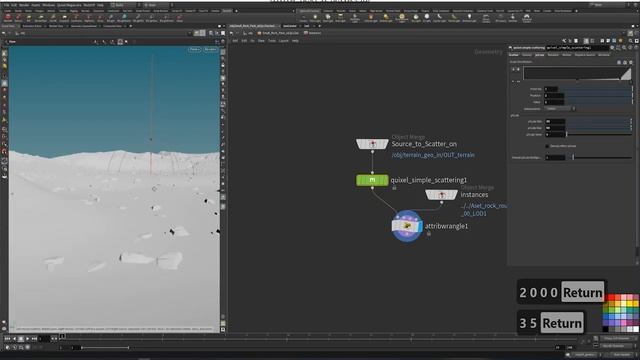Screen dimensions: 640x360
Task: Click the /obj/terrain_geo_in/OUT_terrain path link
Action: coord(433,155)
